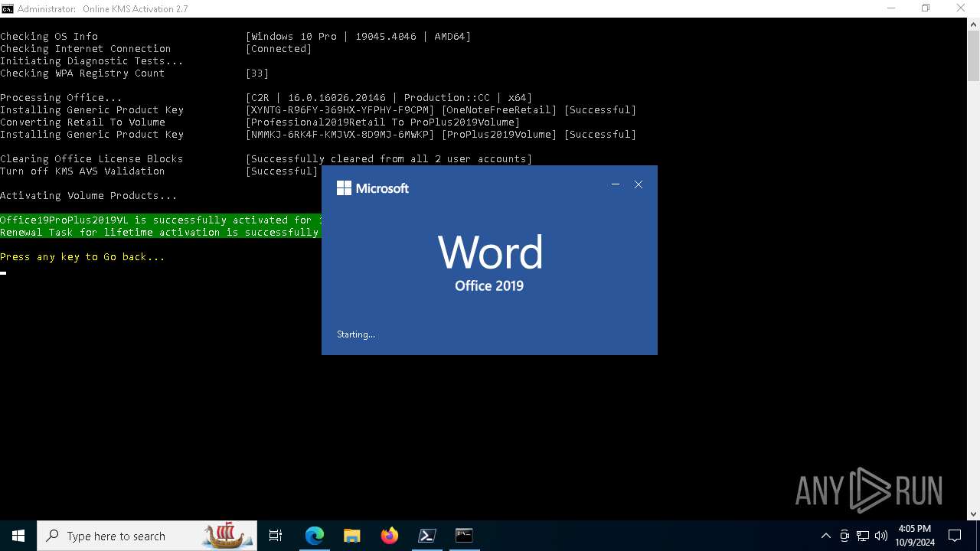
Task: Open Task View on the taskbar
Action: tap(276, 536)
